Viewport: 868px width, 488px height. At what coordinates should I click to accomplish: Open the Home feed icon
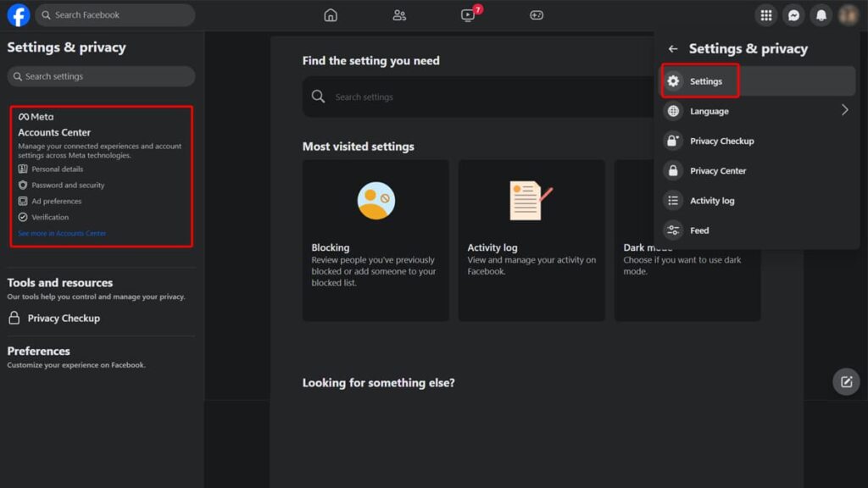coord(331,14)
